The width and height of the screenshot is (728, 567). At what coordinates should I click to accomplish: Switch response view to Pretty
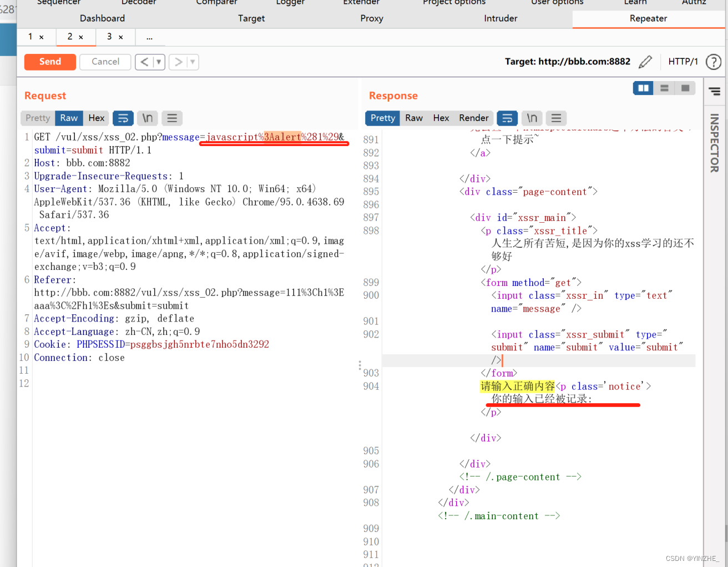[382, 118]
